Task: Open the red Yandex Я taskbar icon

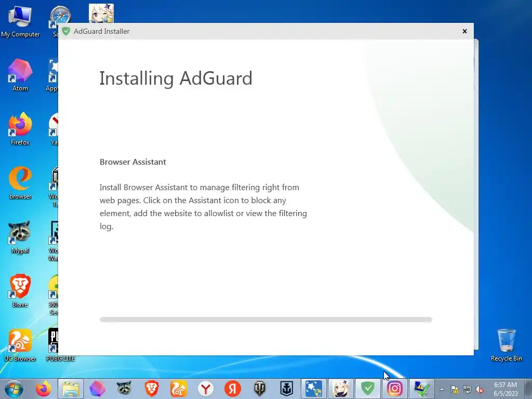Action: click(x=232, y=389)
